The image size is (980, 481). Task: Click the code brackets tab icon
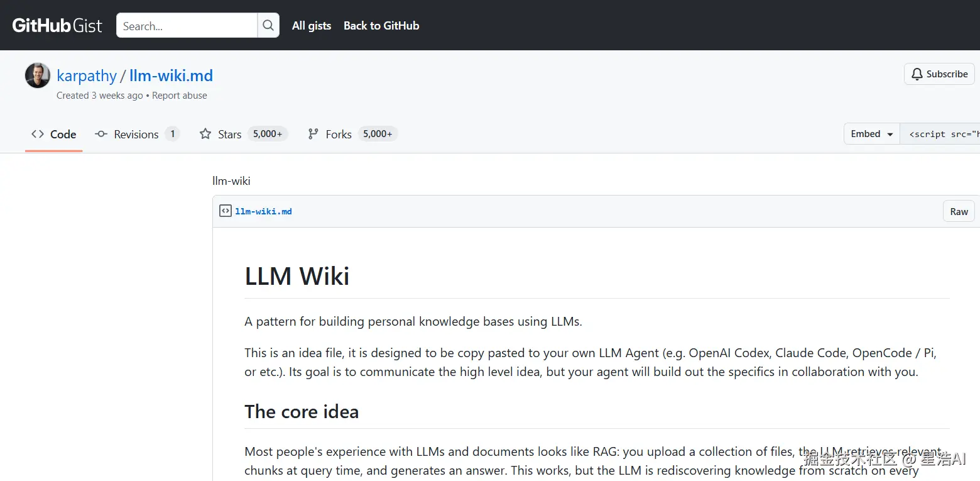tap(38, 134)
